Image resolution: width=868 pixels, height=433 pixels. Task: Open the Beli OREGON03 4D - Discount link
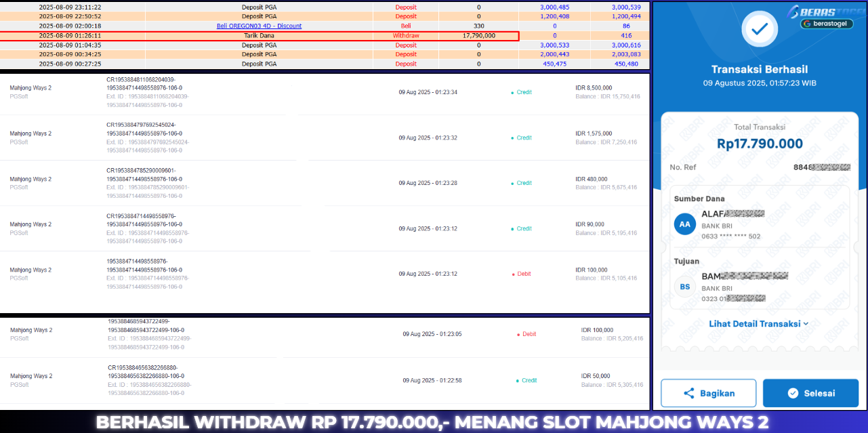(259, 26)
